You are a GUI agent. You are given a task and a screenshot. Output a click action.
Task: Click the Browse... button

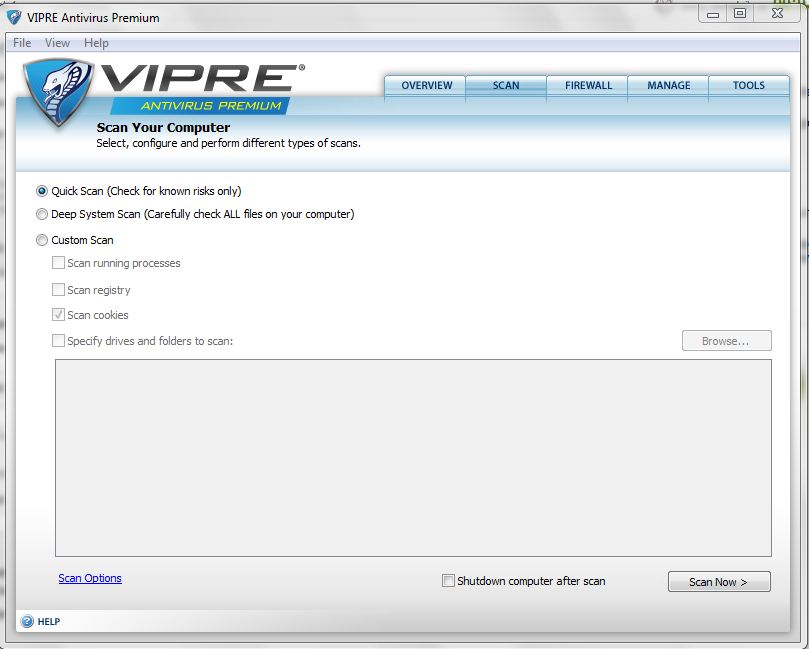727,340
